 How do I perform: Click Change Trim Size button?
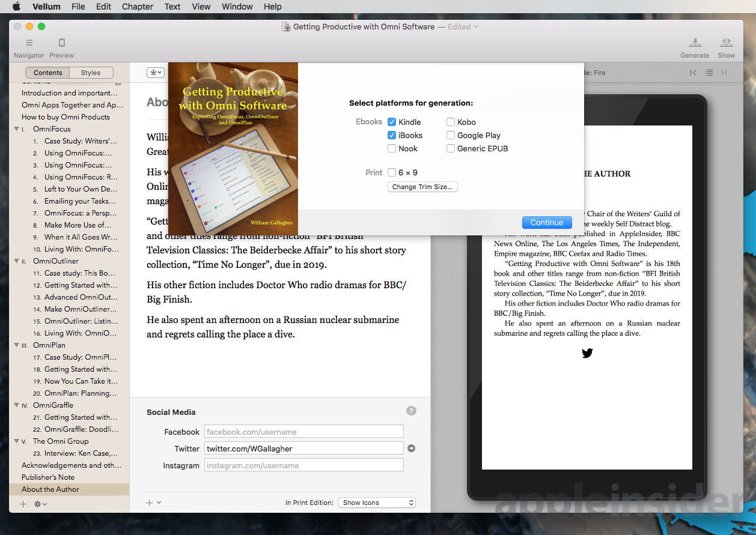(x=422, y=187)
